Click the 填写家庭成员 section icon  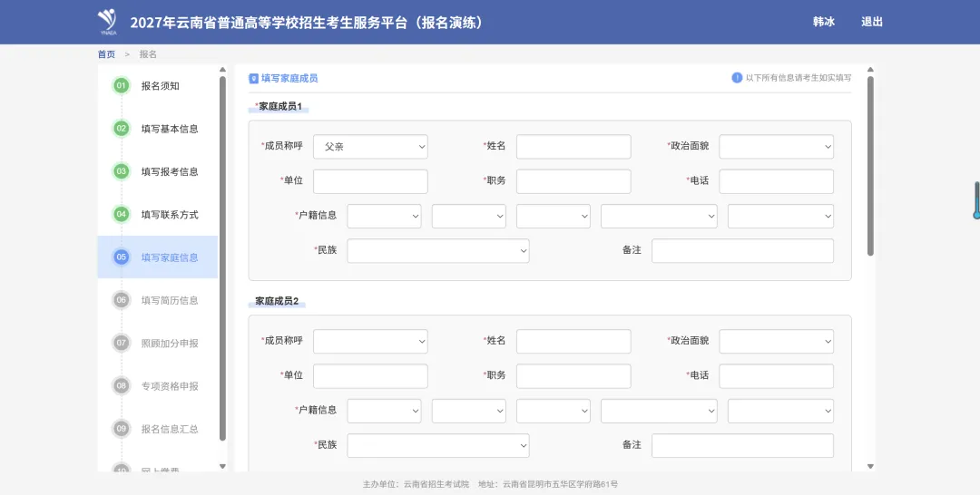pos(254,79)
